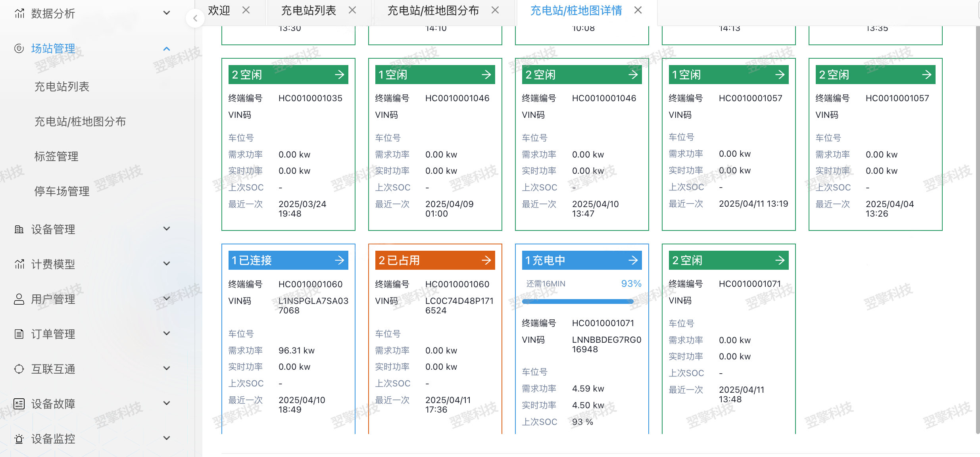Expand the 设备故障 menu section
This screenshot has height=457, width=980.
(167, 403)
